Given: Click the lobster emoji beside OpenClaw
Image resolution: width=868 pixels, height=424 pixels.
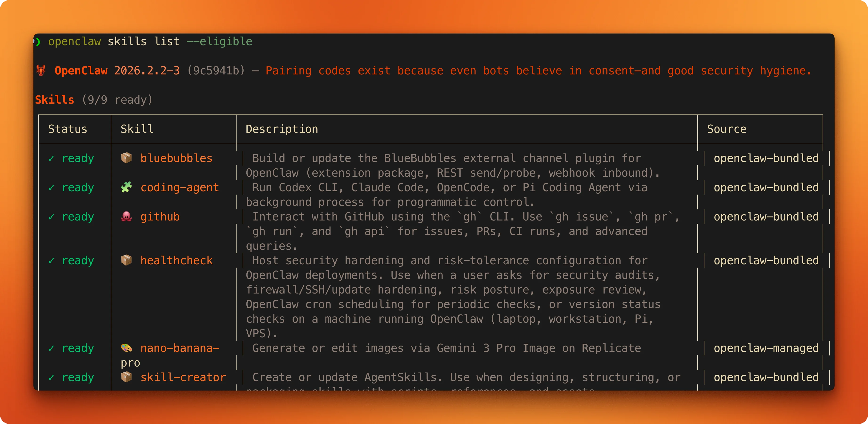Looking at the screenshot, I should 41,70.
